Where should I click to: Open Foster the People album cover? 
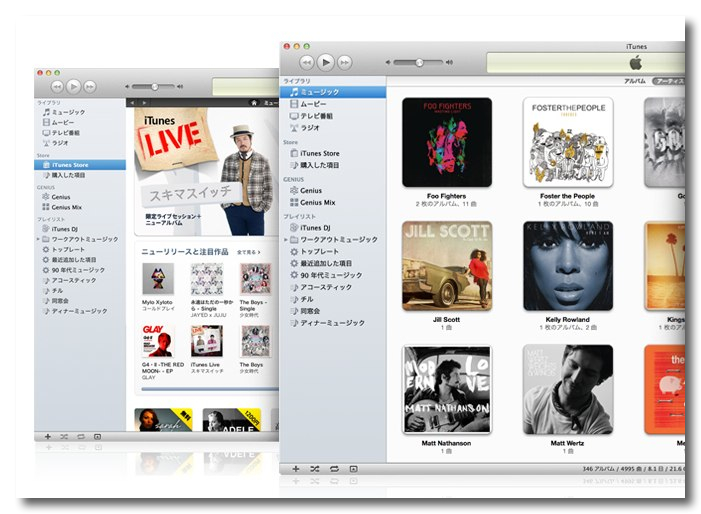pyautogui.click(x=568, y=142)
